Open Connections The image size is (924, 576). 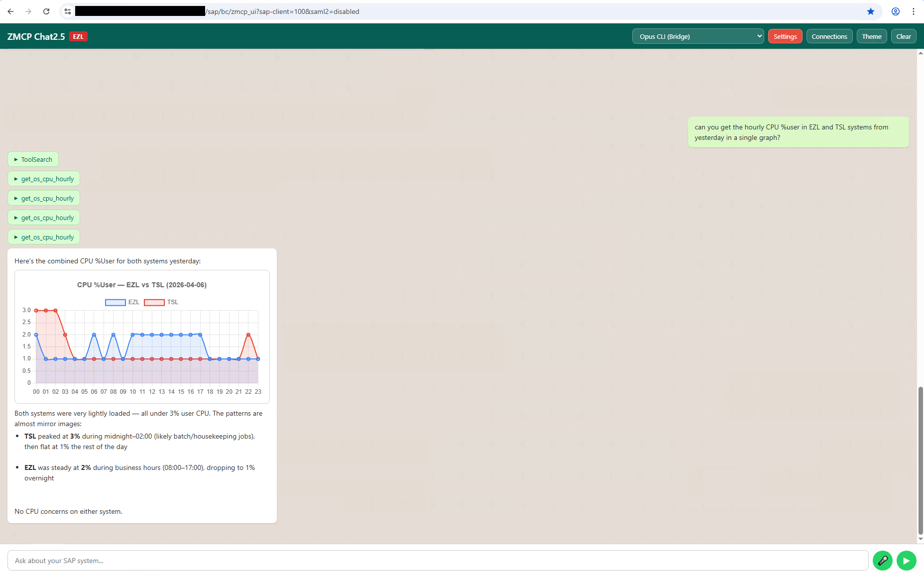coord(829,36)
